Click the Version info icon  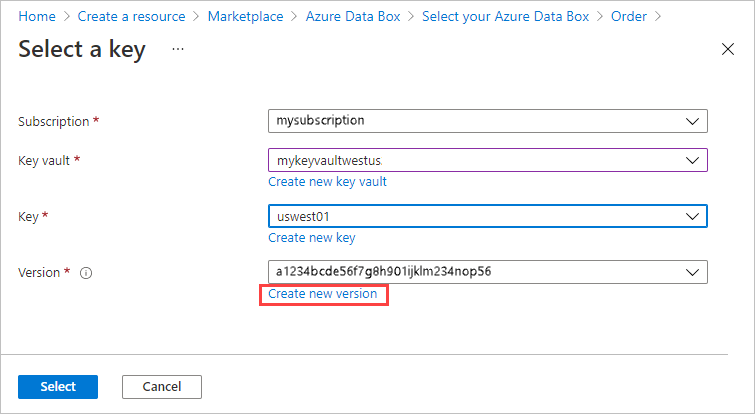coord(86,273)
